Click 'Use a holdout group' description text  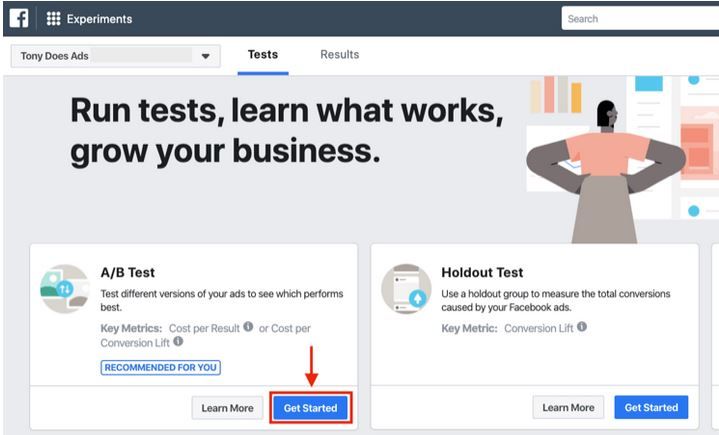point(556,300)
